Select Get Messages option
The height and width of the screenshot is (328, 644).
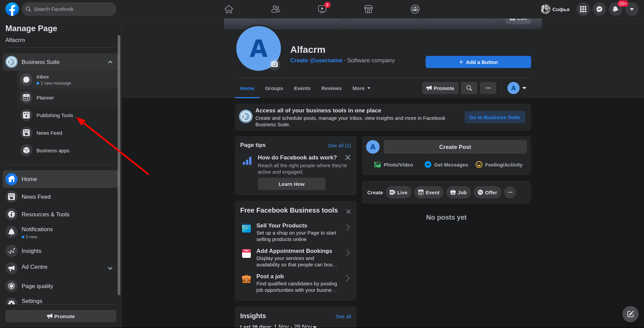446,165
